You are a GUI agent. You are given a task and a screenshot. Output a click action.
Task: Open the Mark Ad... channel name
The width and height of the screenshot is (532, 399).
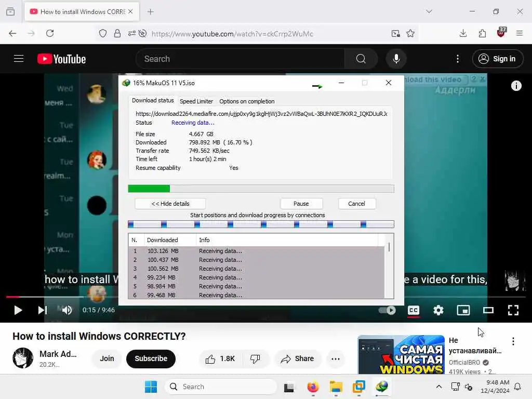[x=58, y=354]
